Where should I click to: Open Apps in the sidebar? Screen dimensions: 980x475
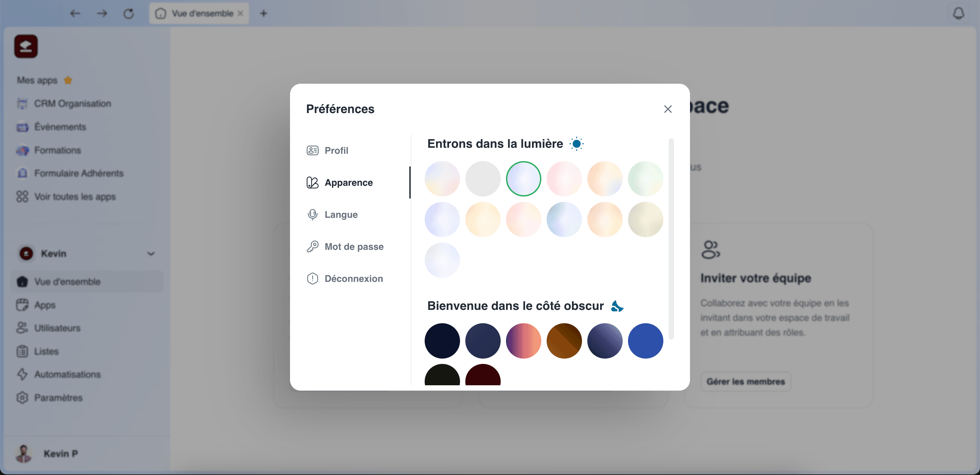pyautogui.click(x=36, y=305)
